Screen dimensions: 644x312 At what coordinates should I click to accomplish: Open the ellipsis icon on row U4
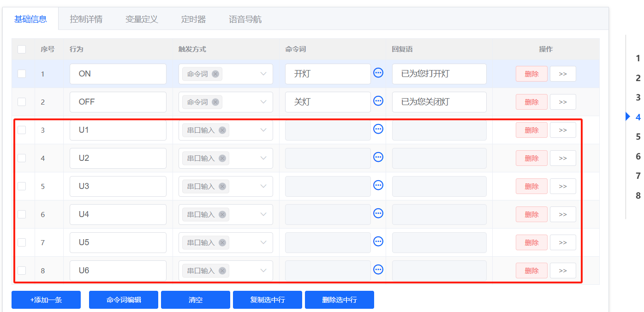pos(378,213)
